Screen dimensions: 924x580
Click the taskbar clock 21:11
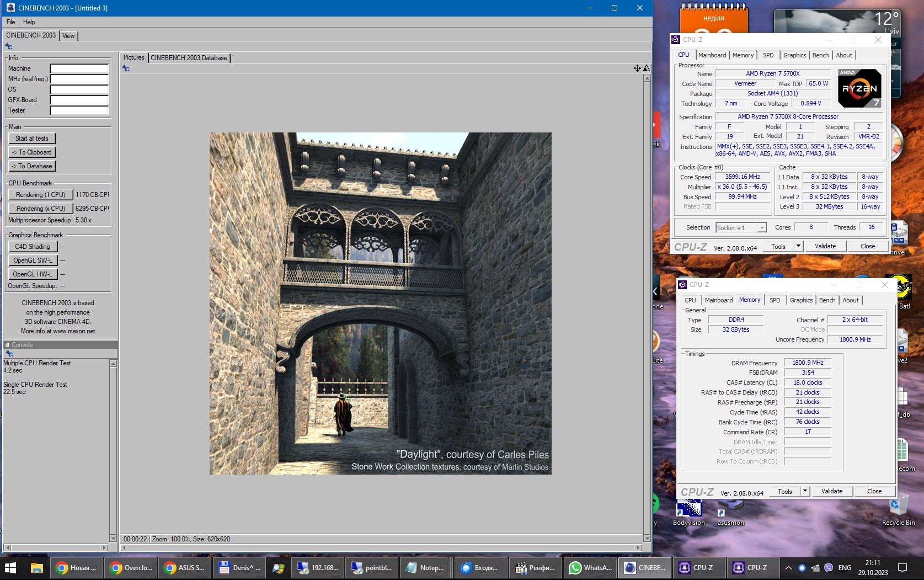point(873,563)
